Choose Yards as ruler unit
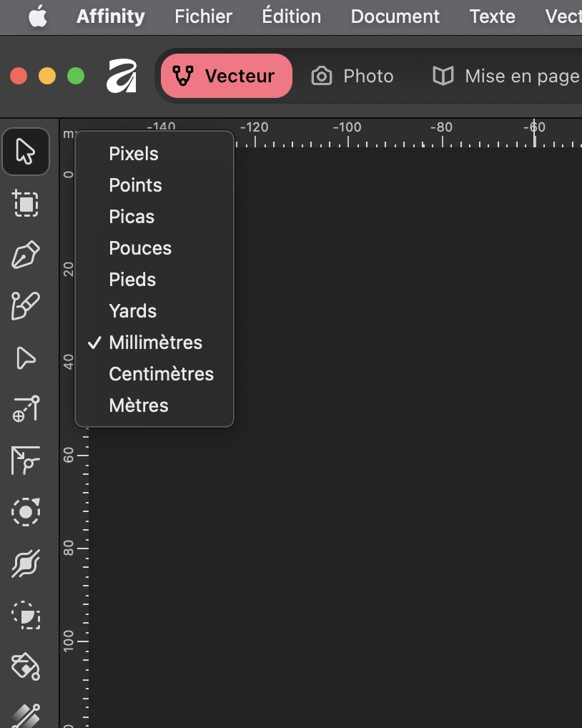The width and height of the screenshot is (582, 728). pos(154,311)
